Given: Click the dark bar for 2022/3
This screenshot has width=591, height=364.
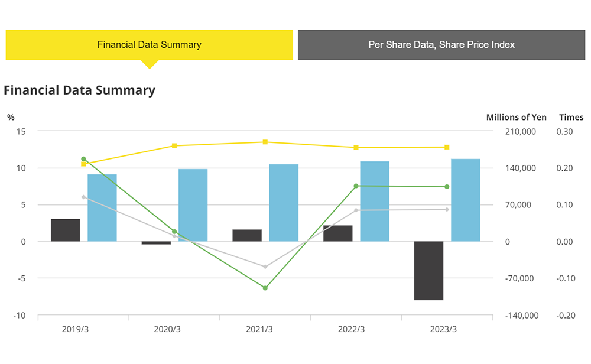Looking at the screenshot, I should (x=338, y=233).
